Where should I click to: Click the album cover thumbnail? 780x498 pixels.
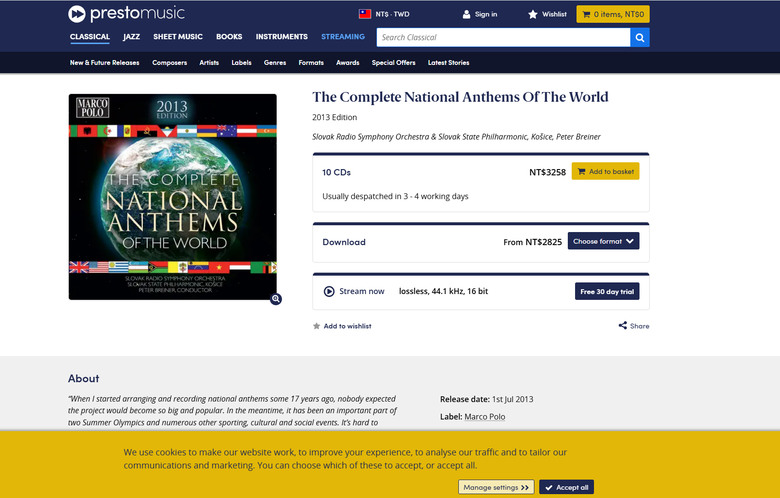click(173, 197)
